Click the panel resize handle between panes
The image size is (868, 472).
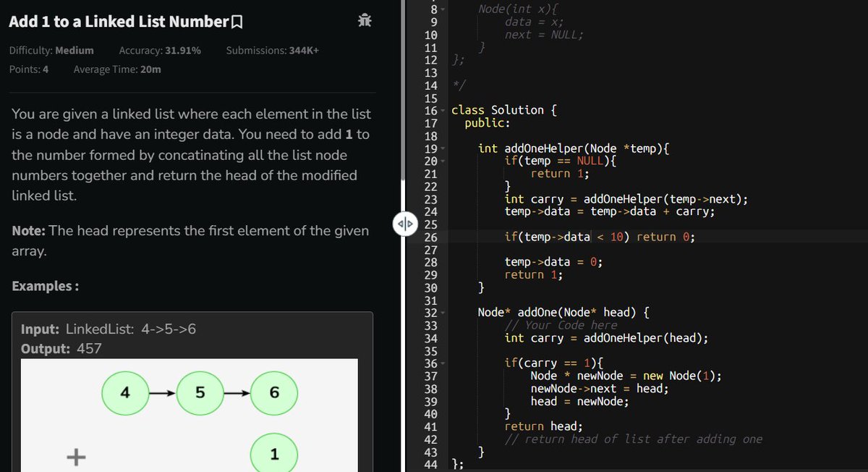point(405,224)
